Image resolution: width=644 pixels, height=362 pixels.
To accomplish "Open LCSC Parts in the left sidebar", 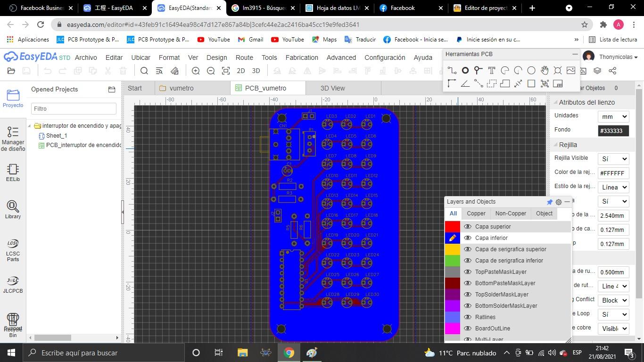I will tap(13, 250).
